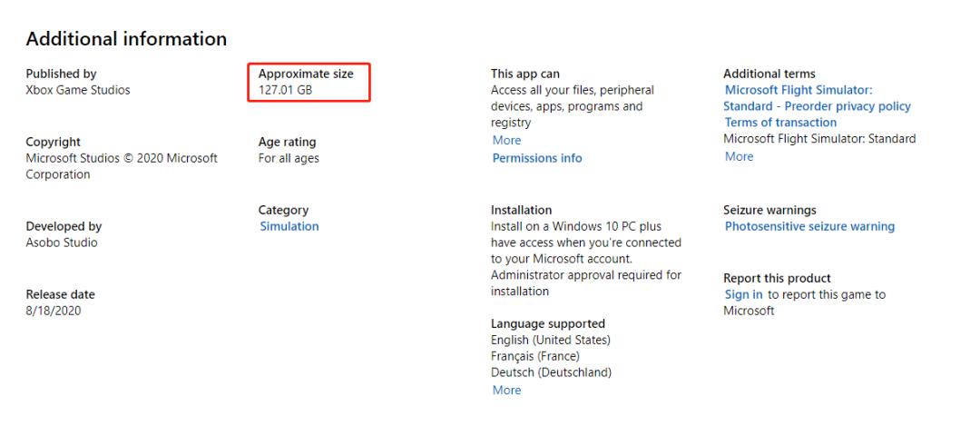Open the Preorder privacy policy link
The height and width of the screenshot is (426, 980).
[818, 106]
